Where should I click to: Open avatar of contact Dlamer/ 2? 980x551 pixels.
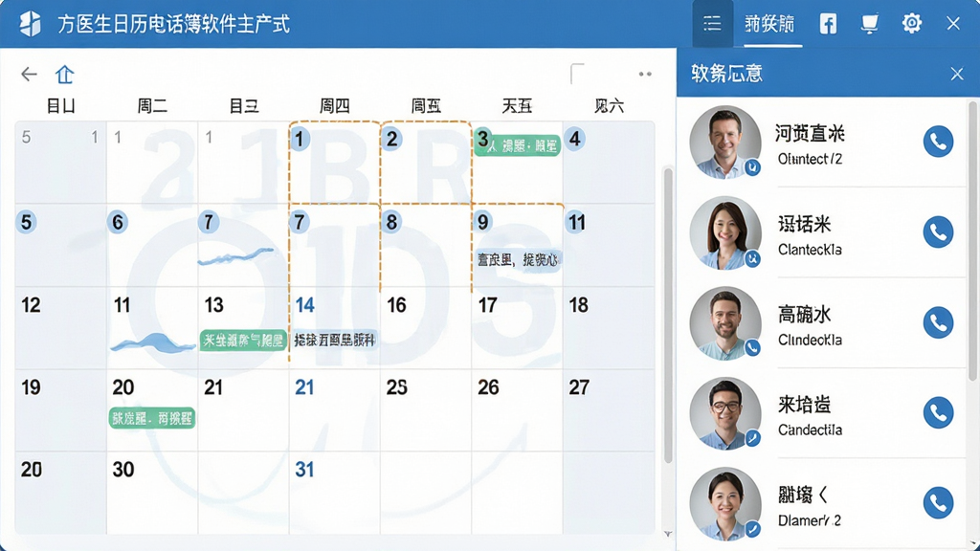pos(725,503)
